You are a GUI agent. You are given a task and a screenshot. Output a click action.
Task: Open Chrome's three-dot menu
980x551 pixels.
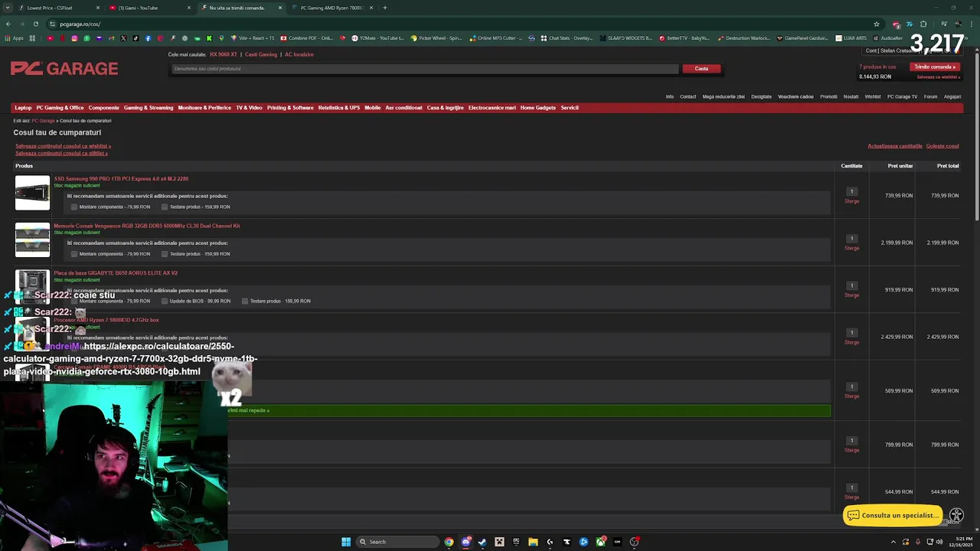972,24
